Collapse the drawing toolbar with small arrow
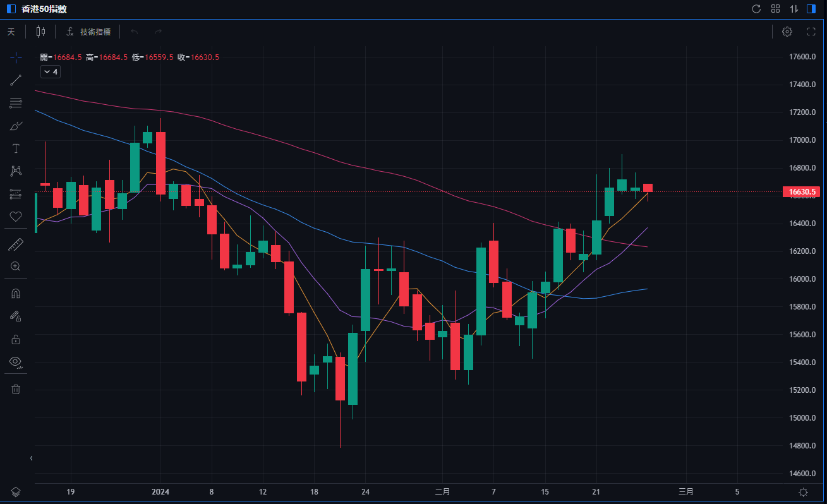 click(31, 458)
